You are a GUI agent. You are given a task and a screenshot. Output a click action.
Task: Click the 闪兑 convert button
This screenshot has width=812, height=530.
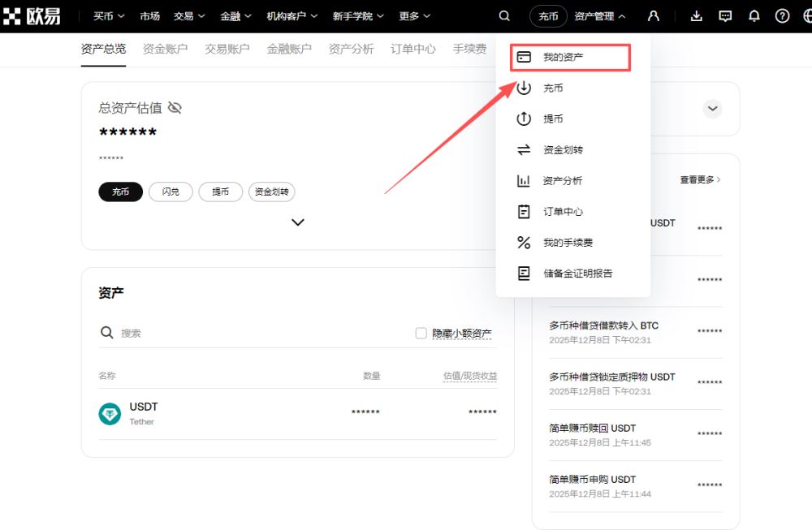tap(171, 192)
